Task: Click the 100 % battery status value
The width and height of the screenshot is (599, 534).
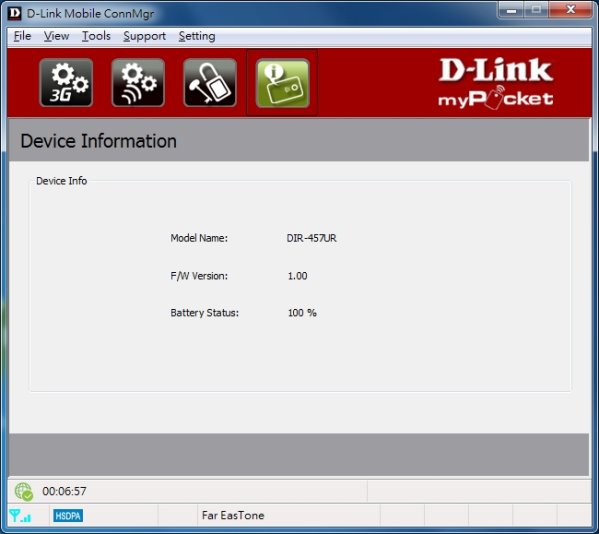Action: tap(302, 313)
